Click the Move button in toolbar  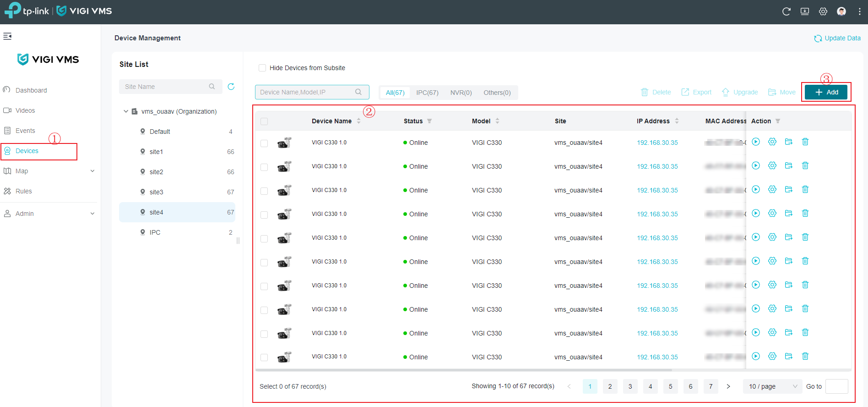tap(782, 92)
